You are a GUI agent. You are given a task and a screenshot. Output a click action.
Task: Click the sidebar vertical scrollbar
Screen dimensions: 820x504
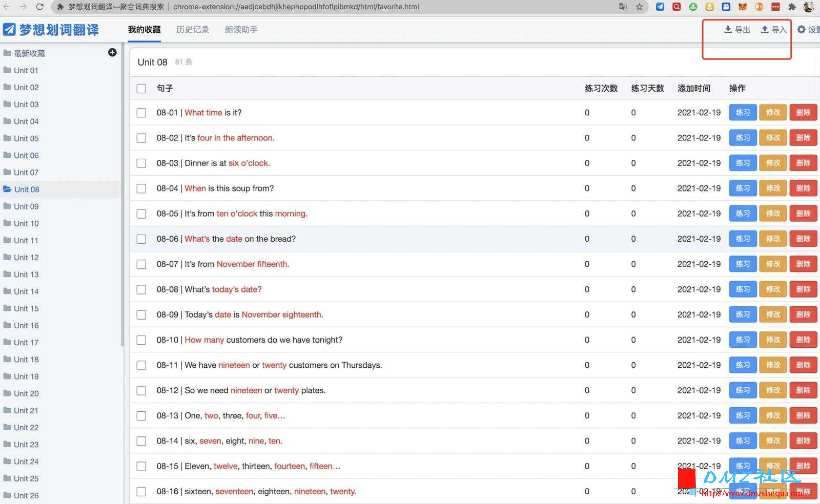(122, 195)
